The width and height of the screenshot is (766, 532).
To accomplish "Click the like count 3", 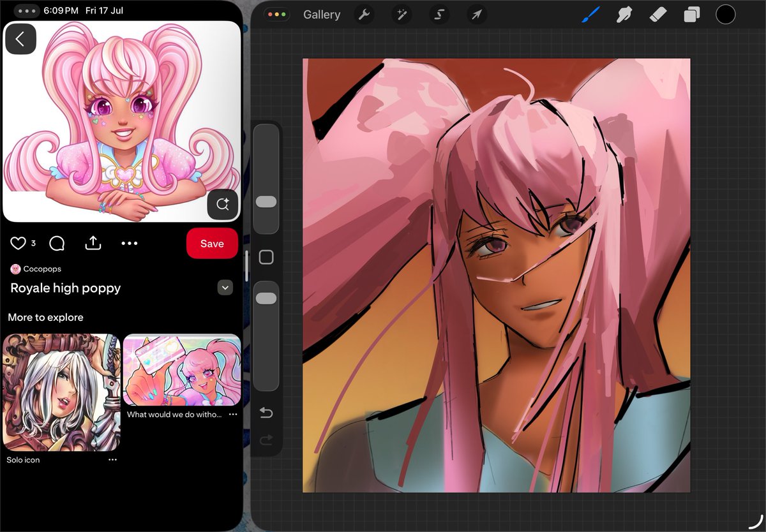I will point(33,244).
